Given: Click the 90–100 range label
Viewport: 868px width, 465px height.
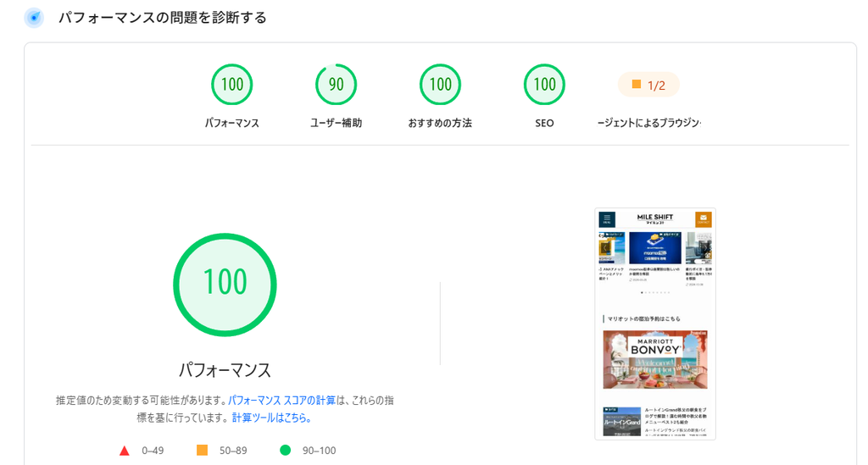Looking at the screenshot, I should [x=319, y=451].
